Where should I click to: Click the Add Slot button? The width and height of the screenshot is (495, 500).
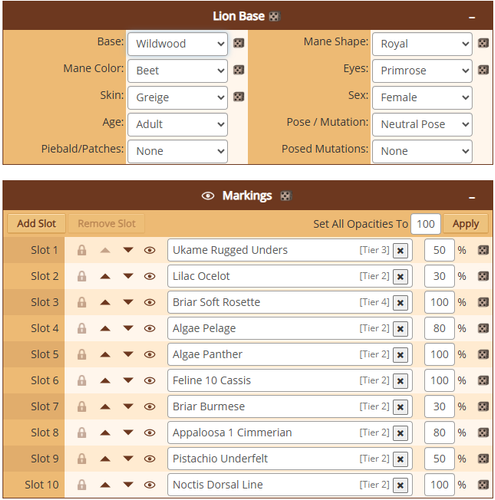pos(36,223)
